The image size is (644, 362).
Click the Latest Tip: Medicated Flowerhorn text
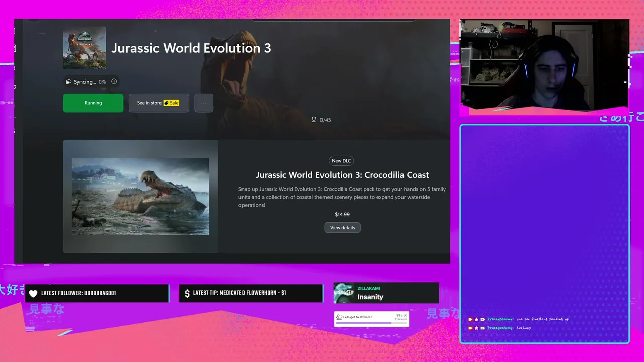239,293
